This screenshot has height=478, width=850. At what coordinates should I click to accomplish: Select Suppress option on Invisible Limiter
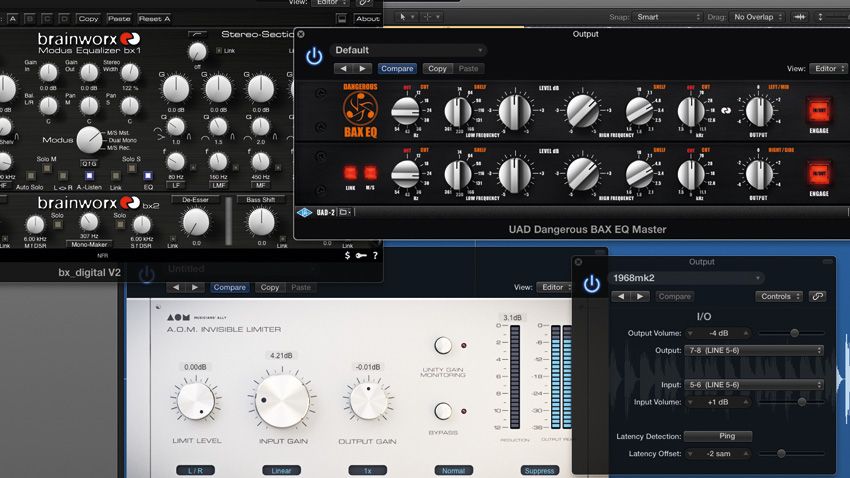coord(540,470)
